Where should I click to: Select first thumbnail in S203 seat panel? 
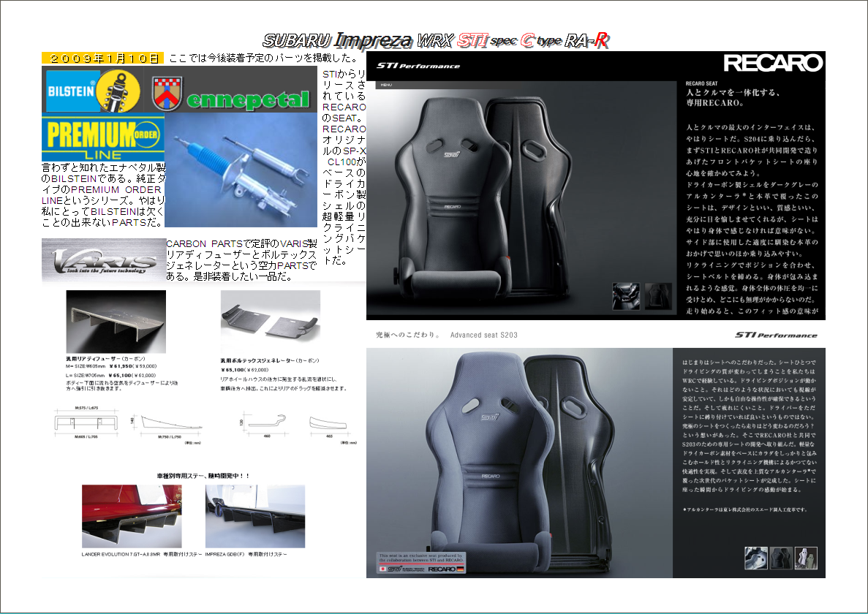755,558
